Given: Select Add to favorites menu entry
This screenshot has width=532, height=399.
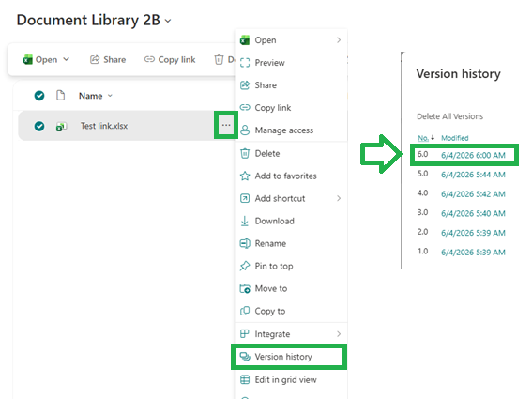Looking at the screenshot, I should coord(291,176).
